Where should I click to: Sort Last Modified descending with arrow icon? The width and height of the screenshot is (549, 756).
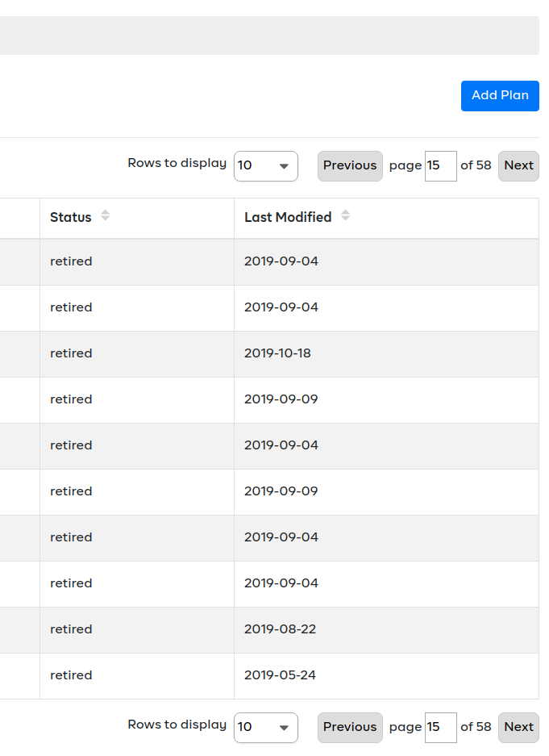[345, 219]
